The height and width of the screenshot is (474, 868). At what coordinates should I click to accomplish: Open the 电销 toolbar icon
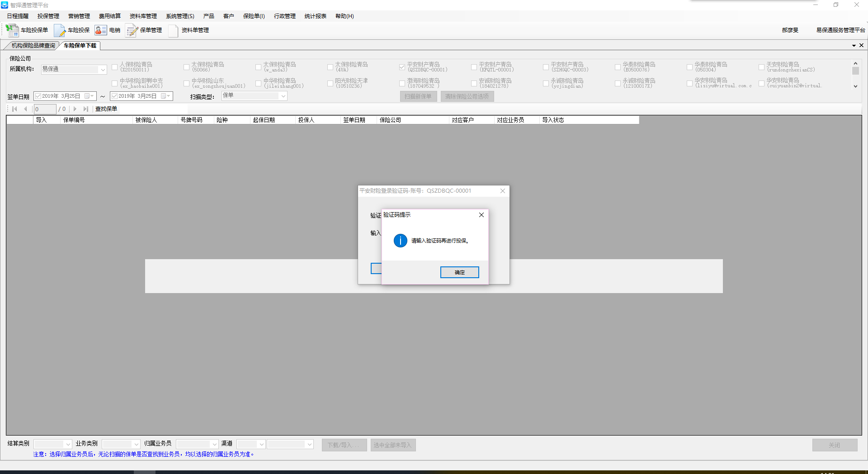pyautogui.click(x=108, y=30)
